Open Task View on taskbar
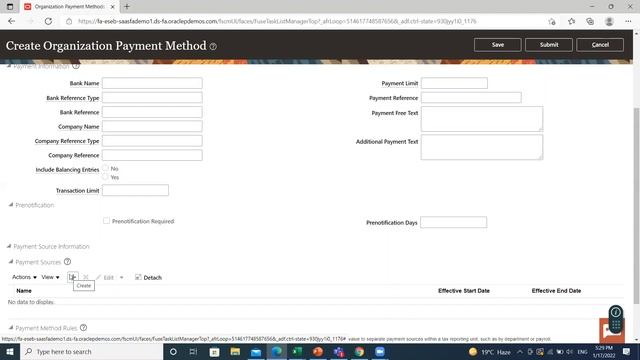 193,351
